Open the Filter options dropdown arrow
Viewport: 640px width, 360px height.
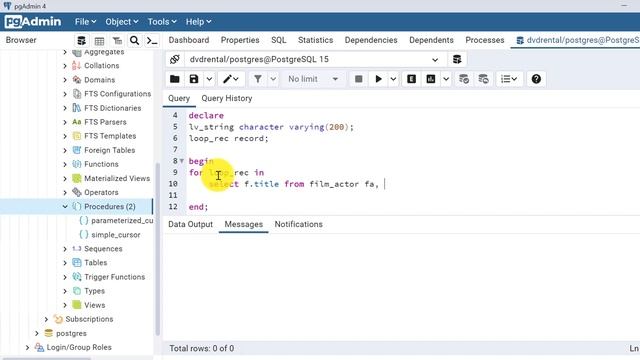tap(273, 79)
